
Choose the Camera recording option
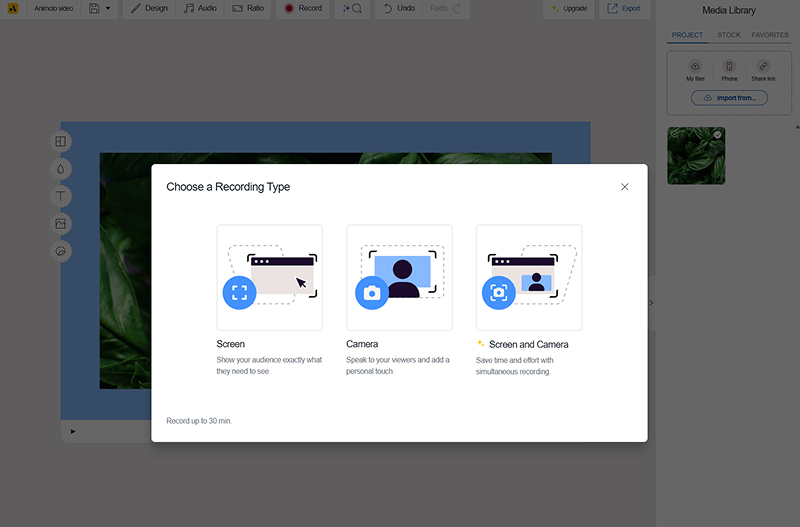(399, 277)
